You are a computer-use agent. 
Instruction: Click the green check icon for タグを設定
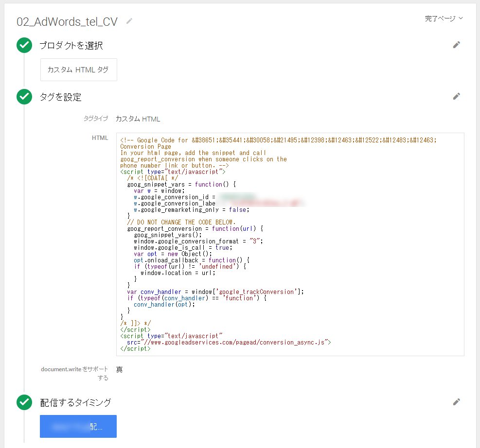pyautogui.click(x=24, y=97)
